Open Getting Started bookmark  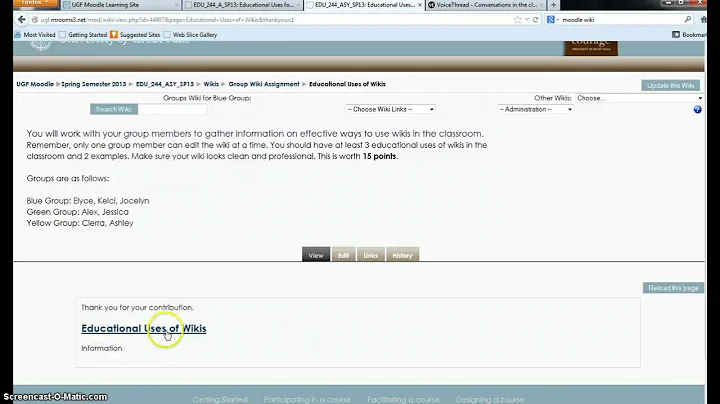[x=83, y=34]
